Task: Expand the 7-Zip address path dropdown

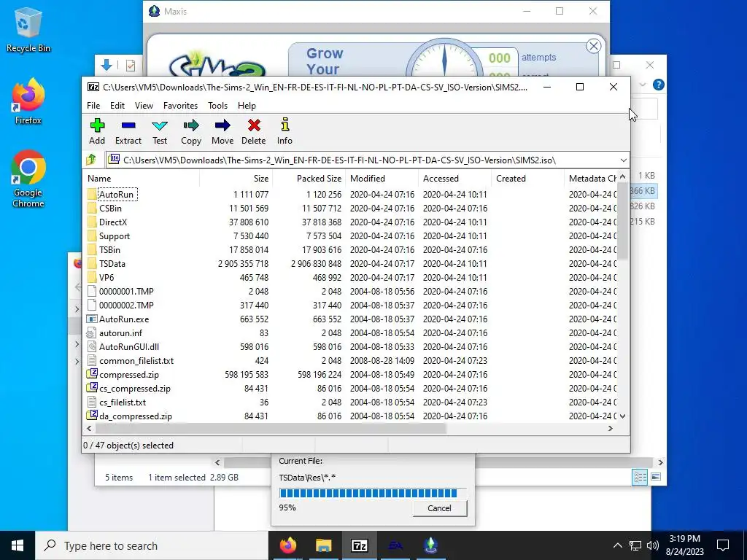Action: 623,160
